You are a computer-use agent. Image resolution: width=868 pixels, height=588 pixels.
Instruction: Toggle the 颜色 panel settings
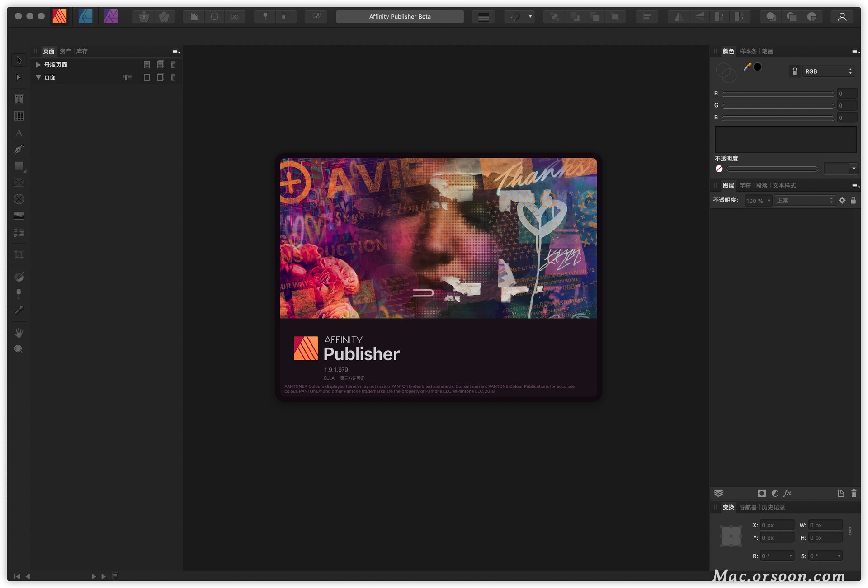point(854,51)
